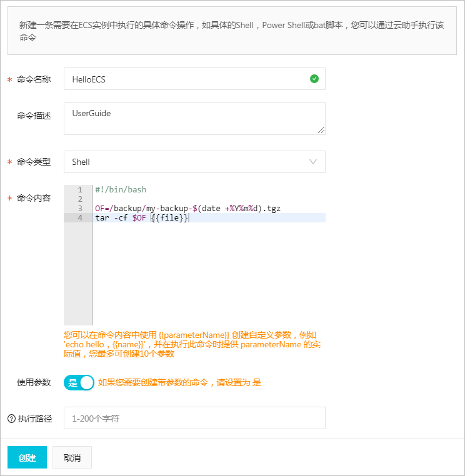The image size is (465, 476).
Task: Click the 取消 button
Action: point(72,457)
